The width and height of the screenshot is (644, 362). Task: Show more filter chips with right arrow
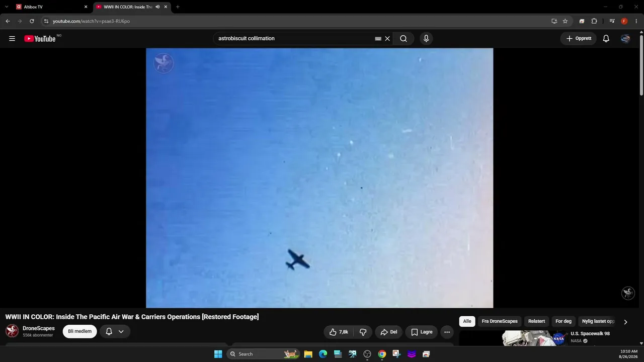click(x=625, y=322)
